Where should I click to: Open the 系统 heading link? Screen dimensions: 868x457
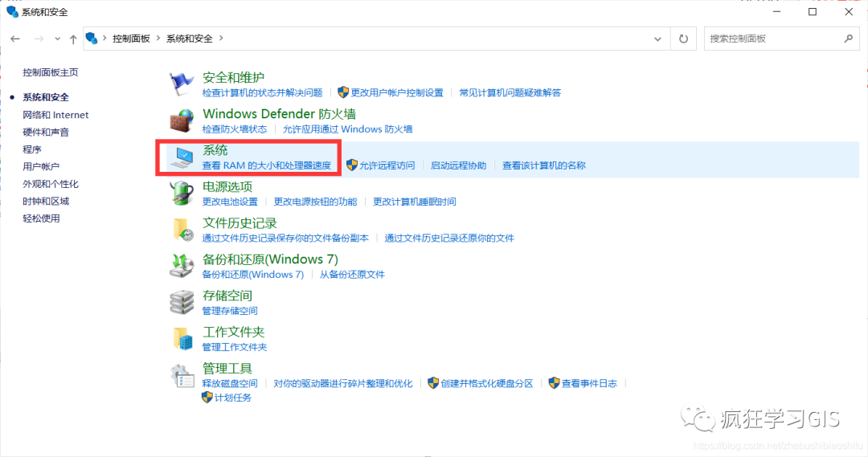coord(215,150)
